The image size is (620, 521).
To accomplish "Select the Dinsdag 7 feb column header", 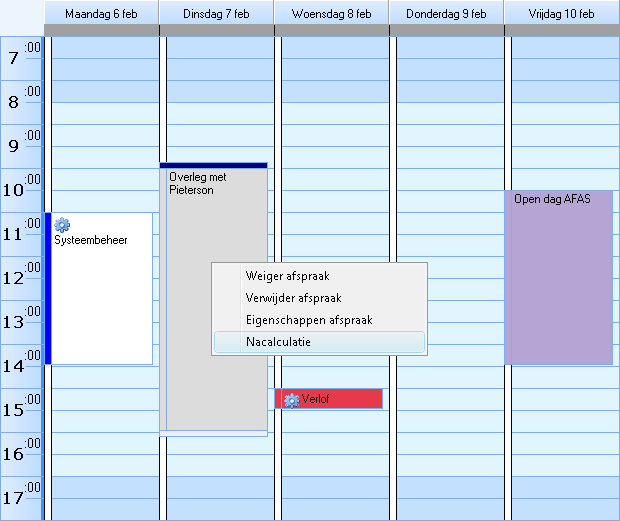I will coord(216,13).
